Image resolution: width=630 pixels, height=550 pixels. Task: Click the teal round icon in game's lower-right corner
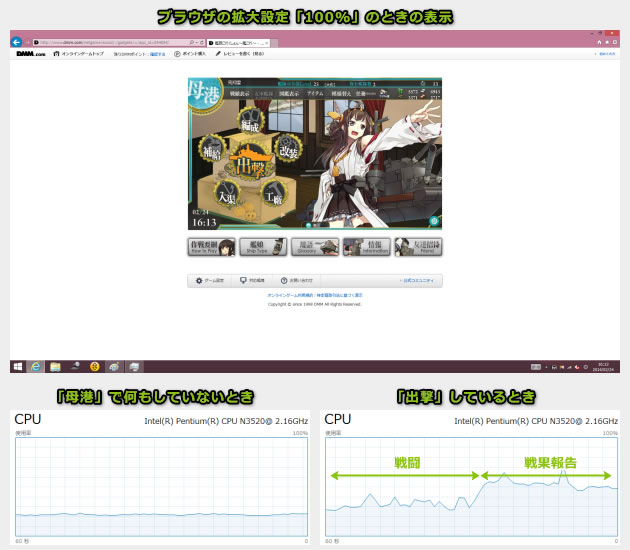pos(434,221)
